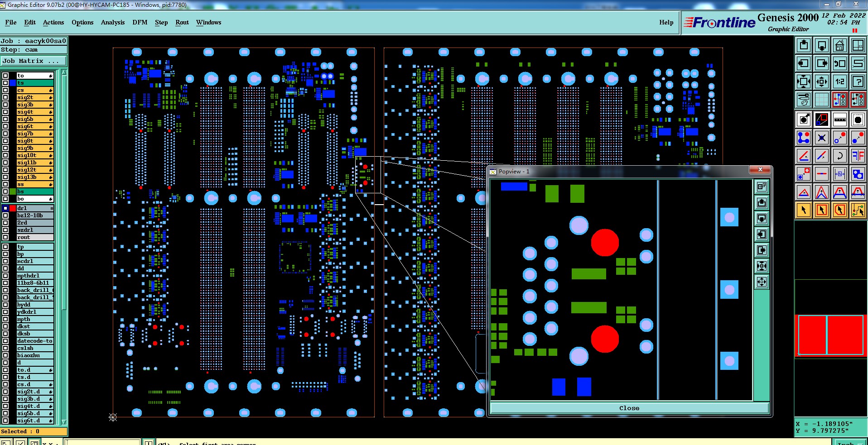Select the bz12-10b layer name
Viewport: 868px width, 445px height.
(35, 215)
